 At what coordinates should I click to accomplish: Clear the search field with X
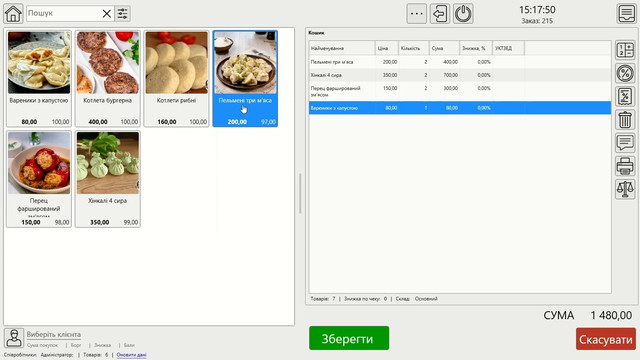[107, 13]
